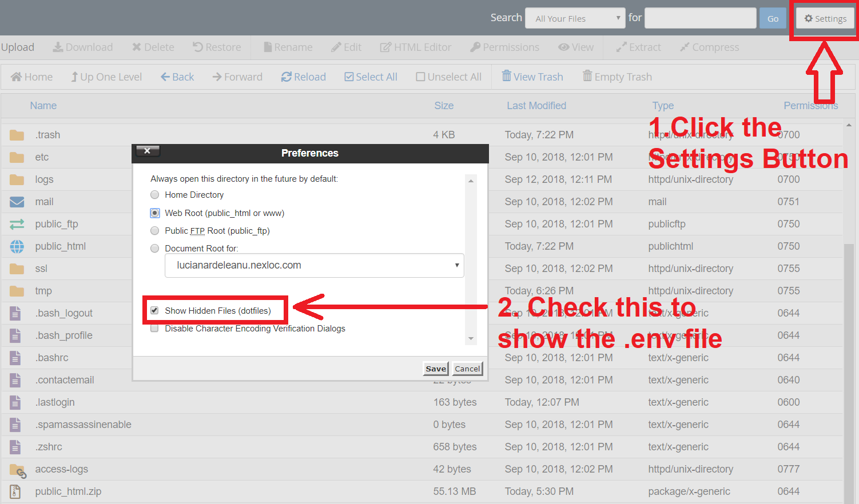Sort files by Name column header
The image size is (859, 504).
[43, 106]
